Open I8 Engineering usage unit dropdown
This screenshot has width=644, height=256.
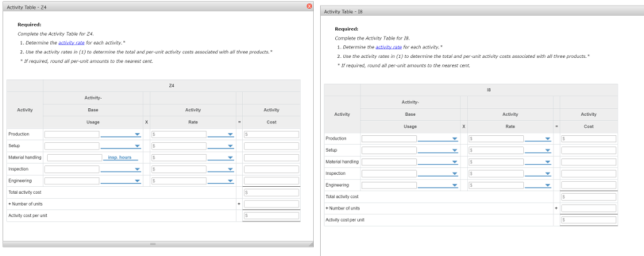tap(438, 186)
